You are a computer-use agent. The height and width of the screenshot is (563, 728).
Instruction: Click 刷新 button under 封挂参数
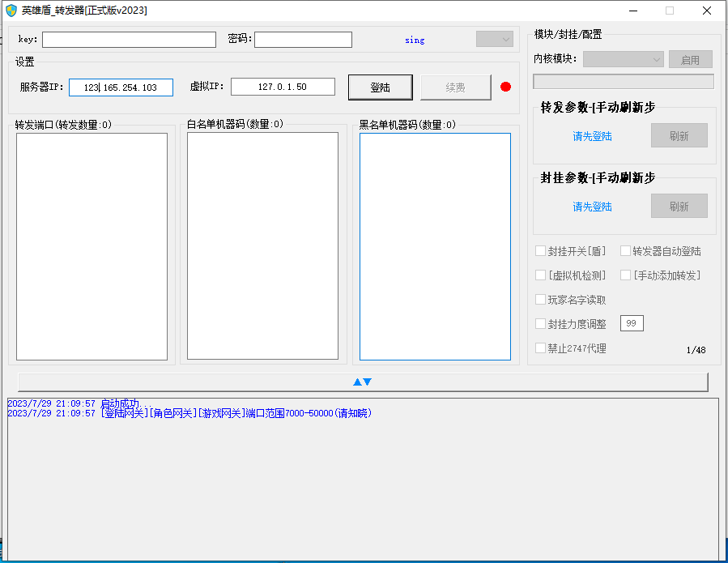[x=679, y=207]
